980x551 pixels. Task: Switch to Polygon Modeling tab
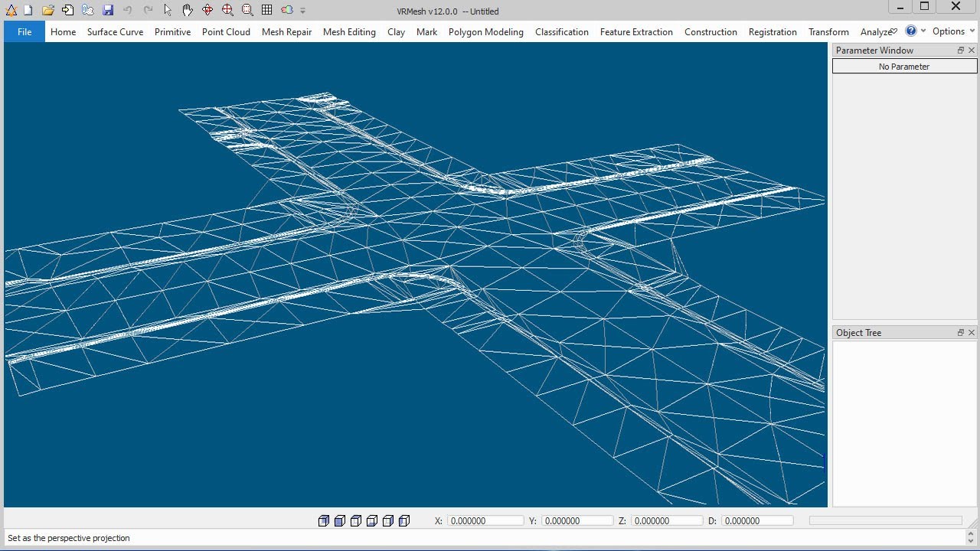pyautogui.click(x=485, y=32)
